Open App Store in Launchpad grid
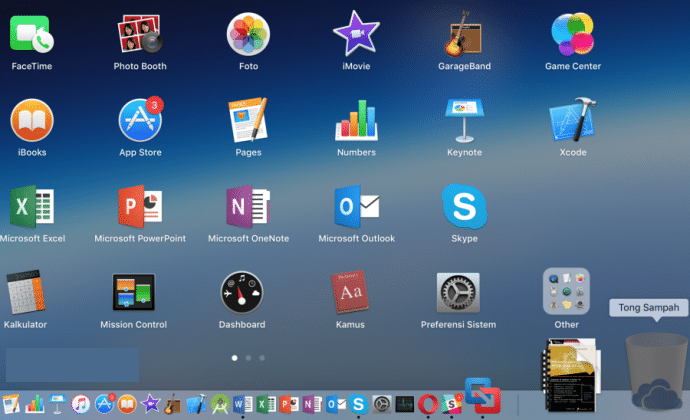The image size is (690, 420). tap(140, 120)
